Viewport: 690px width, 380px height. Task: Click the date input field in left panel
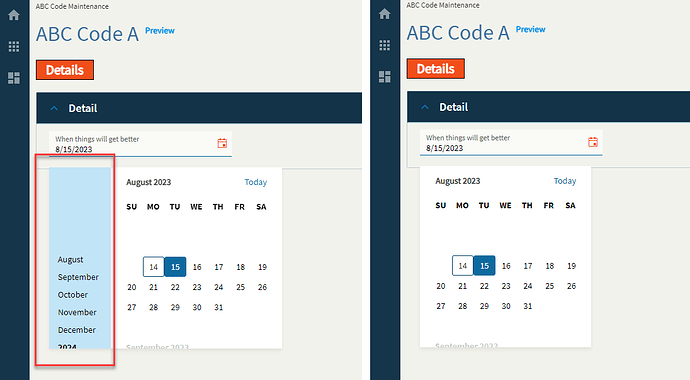140,144
